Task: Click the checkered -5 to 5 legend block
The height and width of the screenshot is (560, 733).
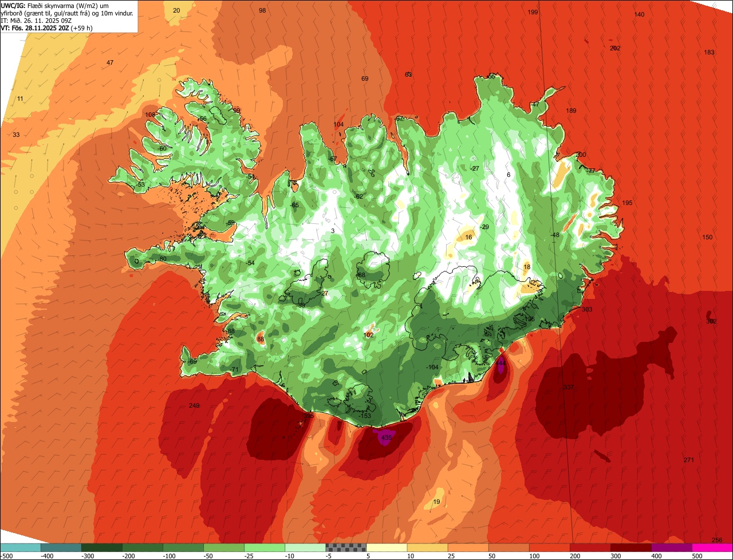Action: click(x=346, y=547)
